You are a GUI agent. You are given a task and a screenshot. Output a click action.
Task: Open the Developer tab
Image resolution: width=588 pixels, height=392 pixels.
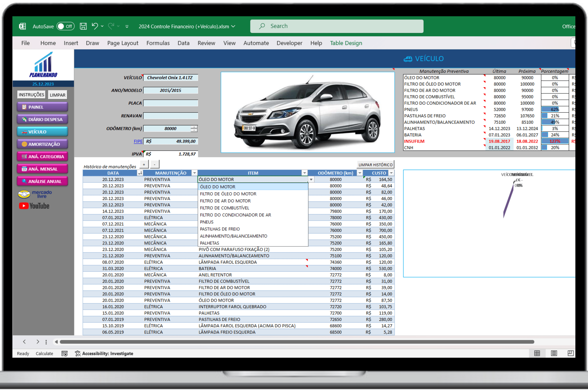coord(289,43)
